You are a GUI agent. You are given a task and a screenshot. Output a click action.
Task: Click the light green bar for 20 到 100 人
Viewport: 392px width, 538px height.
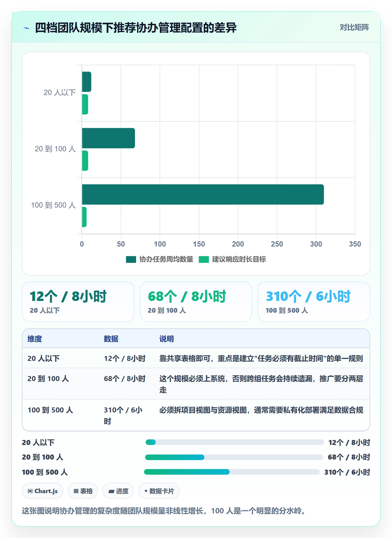click(x=85, y=161)
